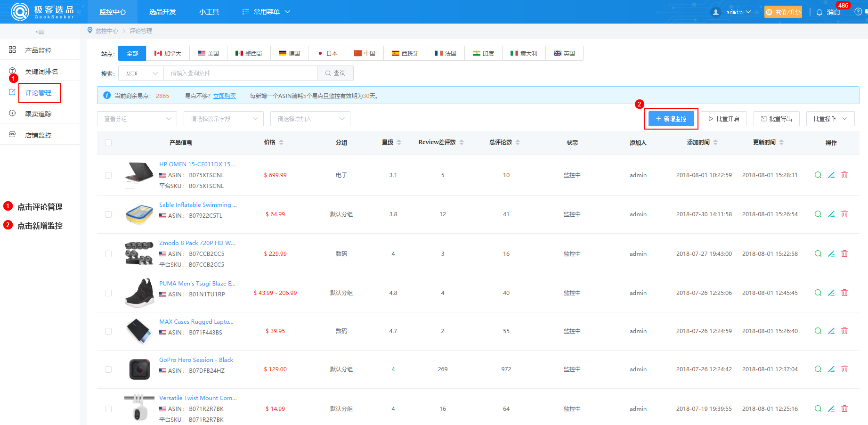Edit the Zmodo 8 Pack row
The height and width of the screenshot is (425, 868).
(x=831, y=253)
